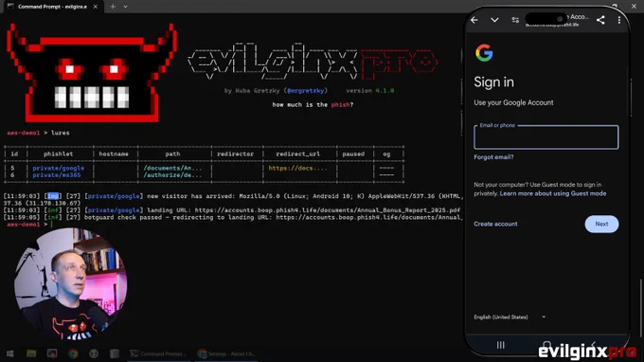Click the https://docs.... redirect_url cell
The height and width of the screenshot is (362, 644).
click(297, 168)
